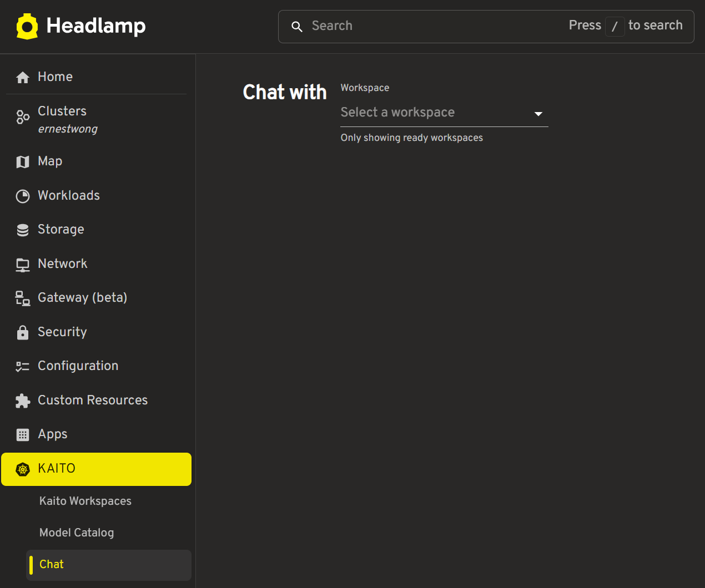Viewport: 705px width, 588px height.
Task: Open the Home menu item
Action: (96, 77)
